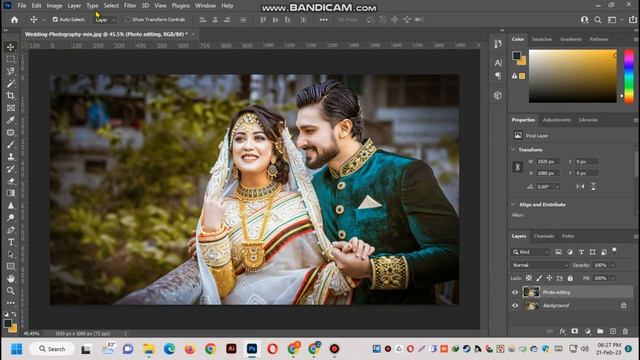Select the Eyedropper tool
This screenshot has width=640, height=360.
11,120
